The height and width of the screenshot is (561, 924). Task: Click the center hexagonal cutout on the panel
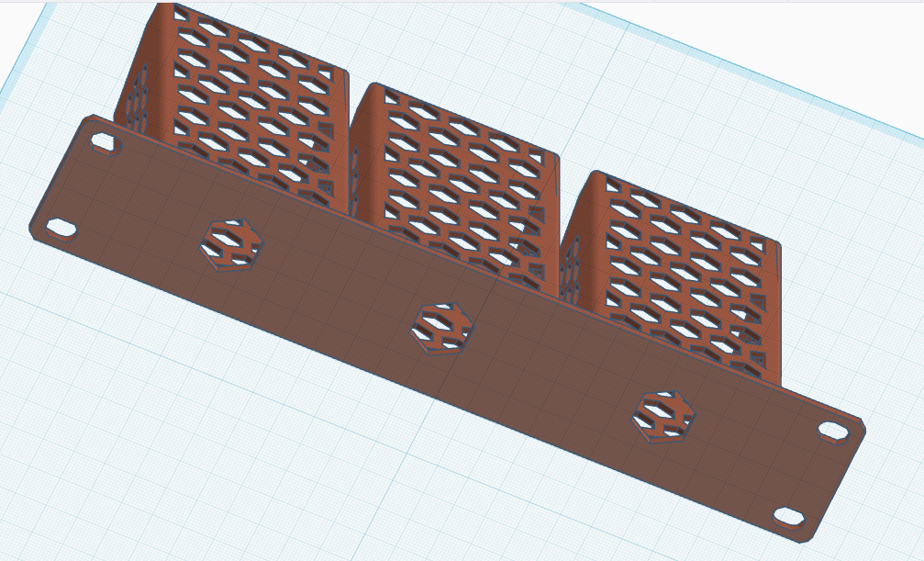tap(442, 330)
